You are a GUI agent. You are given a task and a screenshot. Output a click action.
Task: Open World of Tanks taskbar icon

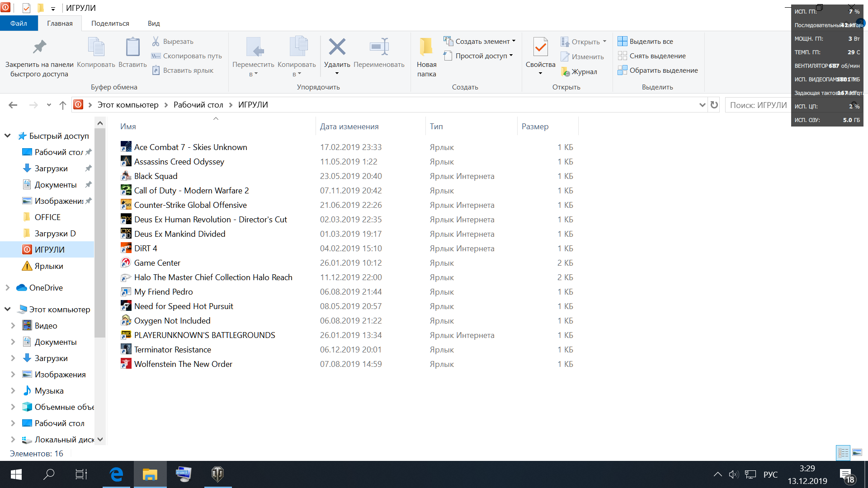pos(217,474)
